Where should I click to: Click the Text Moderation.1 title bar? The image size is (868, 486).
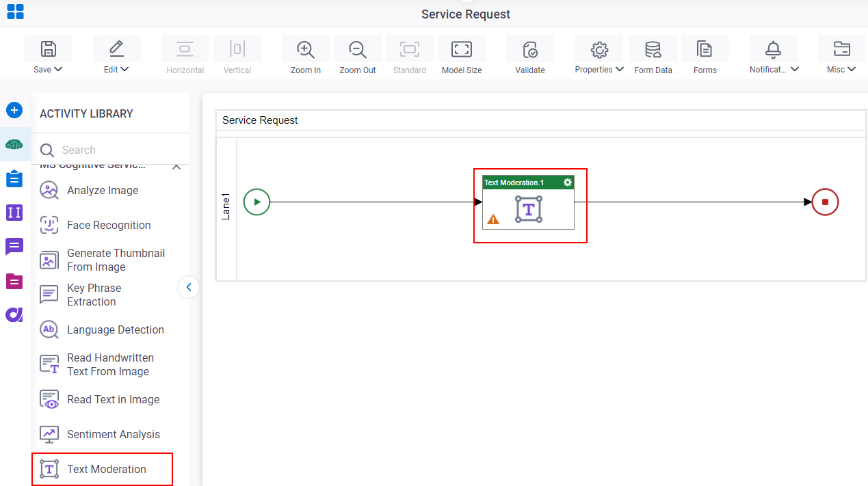pos(528,183)
